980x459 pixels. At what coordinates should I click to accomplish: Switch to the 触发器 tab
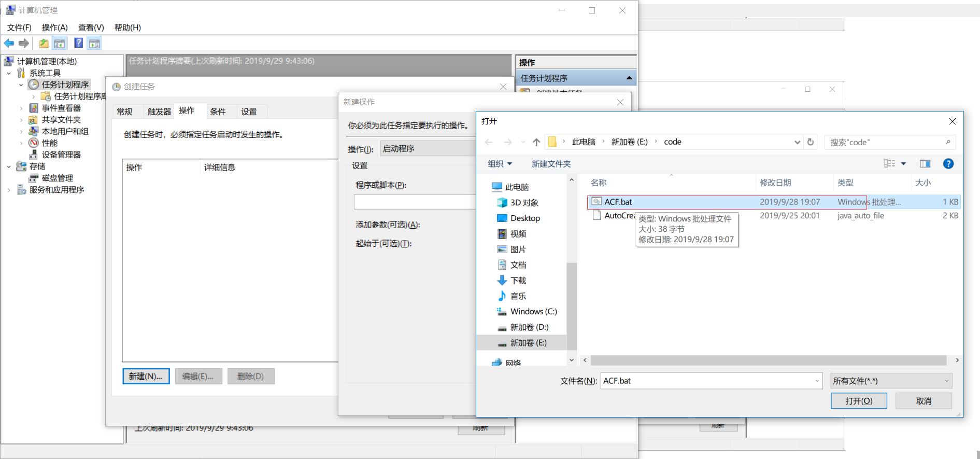(x=159, y=112)
